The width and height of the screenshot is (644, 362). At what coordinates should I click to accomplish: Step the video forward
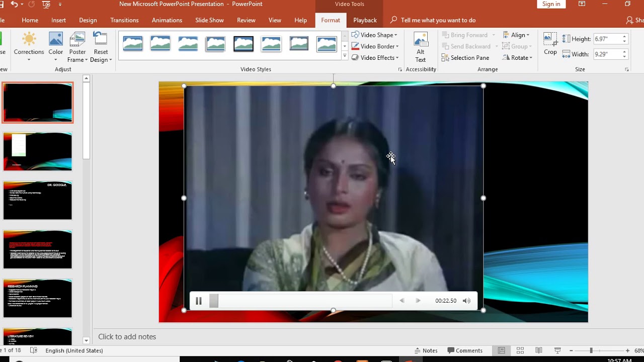tap(418, 301)
